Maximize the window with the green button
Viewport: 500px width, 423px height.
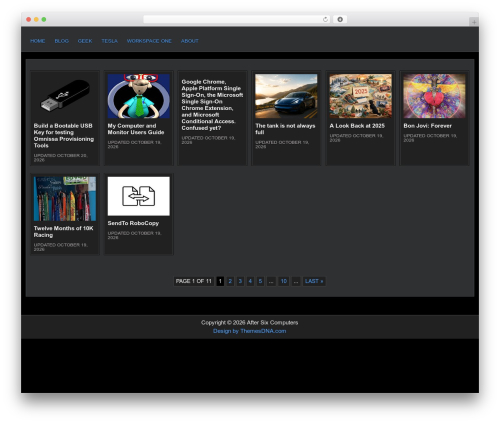coord(44,20)
